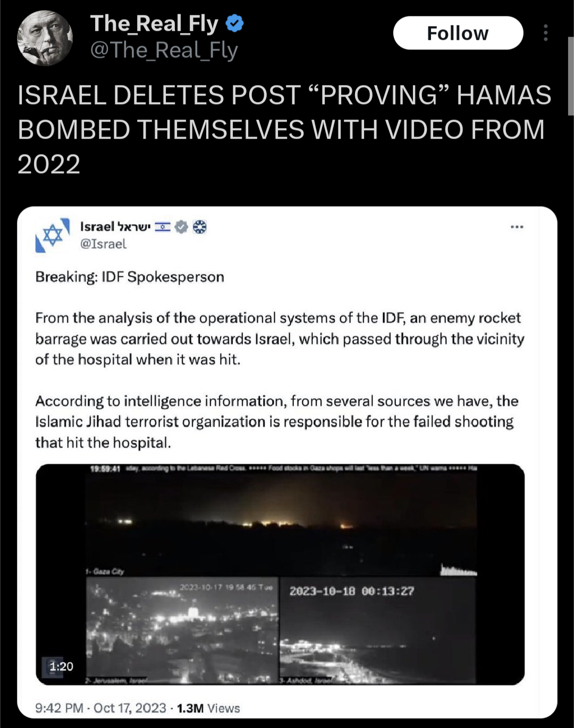Viewport: 574px width, 728px height.
Task: Click the 1.3M Views count
Action: click(208, 708)
